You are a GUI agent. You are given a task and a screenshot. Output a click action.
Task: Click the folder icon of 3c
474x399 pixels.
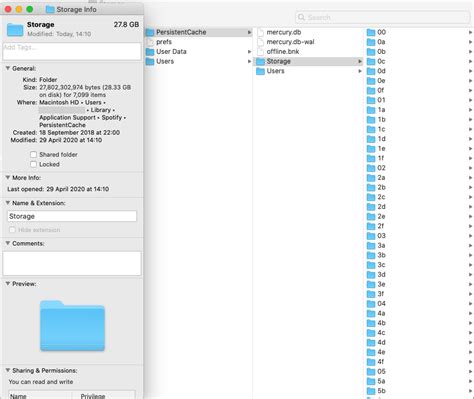pos(371,265)
